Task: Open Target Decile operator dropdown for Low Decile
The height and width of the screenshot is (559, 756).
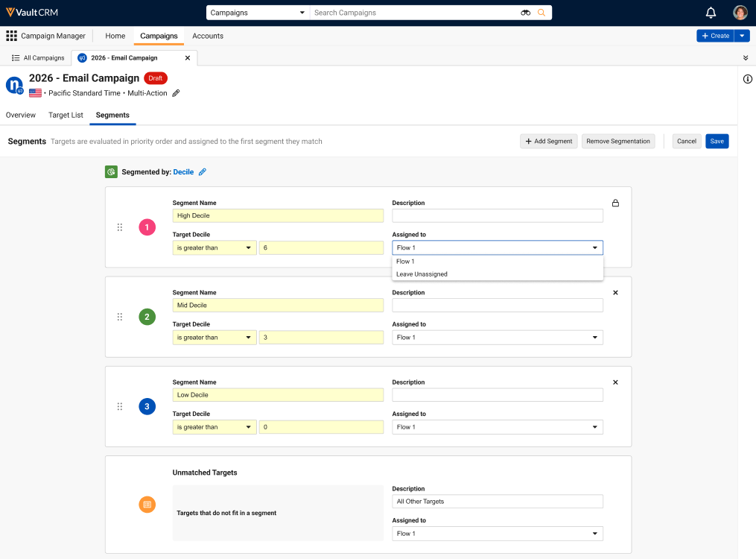Action: (215, 427)
